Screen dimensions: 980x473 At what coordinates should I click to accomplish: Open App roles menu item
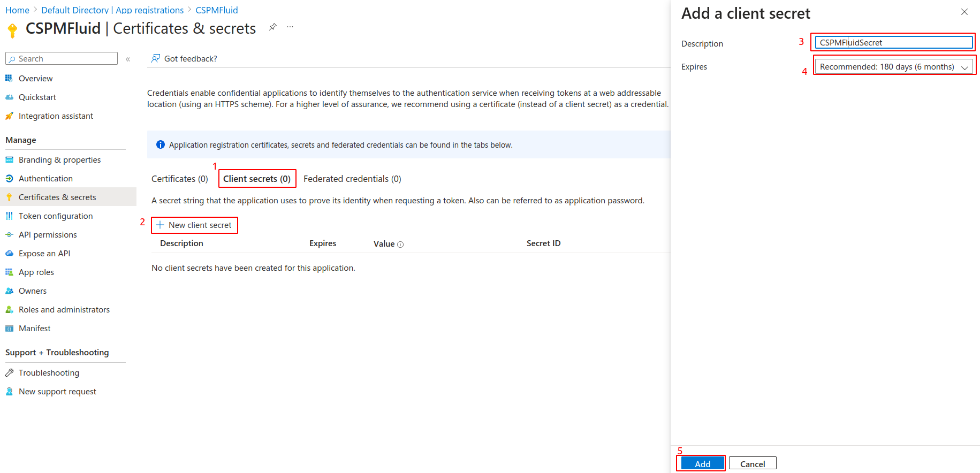36,272
